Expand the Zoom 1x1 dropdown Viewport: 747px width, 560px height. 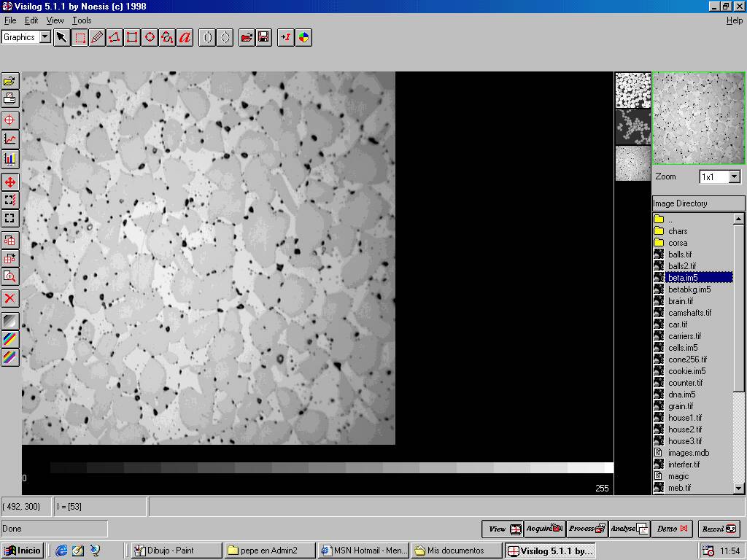(734, 177)
